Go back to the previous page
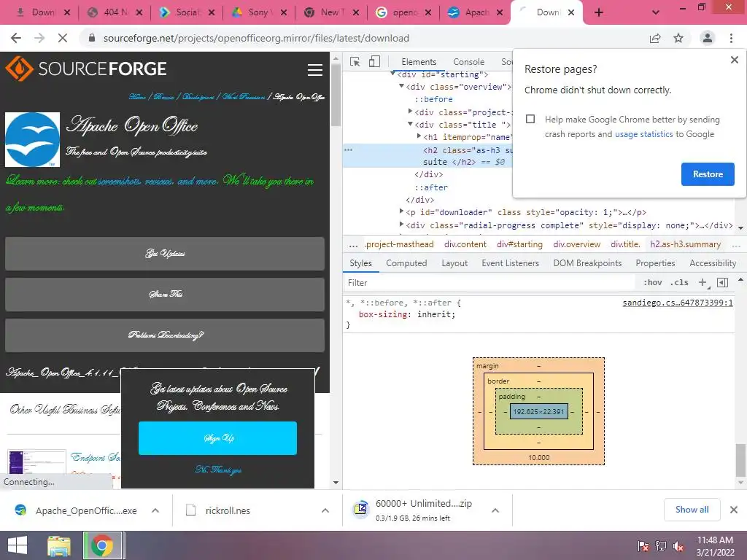 tap(16, 38)
